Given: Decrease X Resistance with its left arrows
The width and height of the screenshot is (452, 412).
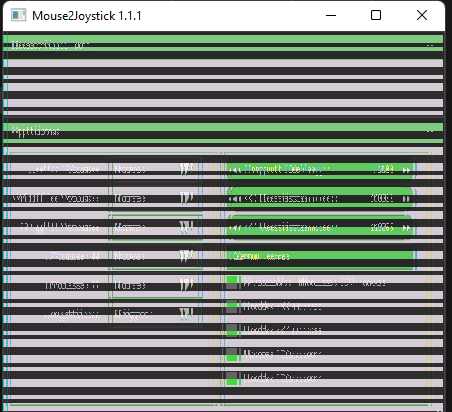Looking at the screenshot, I should (235, 199).
